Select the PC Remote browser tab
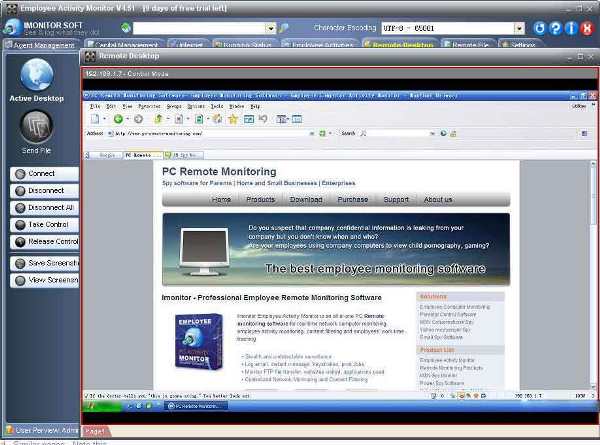This screenshot has width=600, height=445. 142,155
